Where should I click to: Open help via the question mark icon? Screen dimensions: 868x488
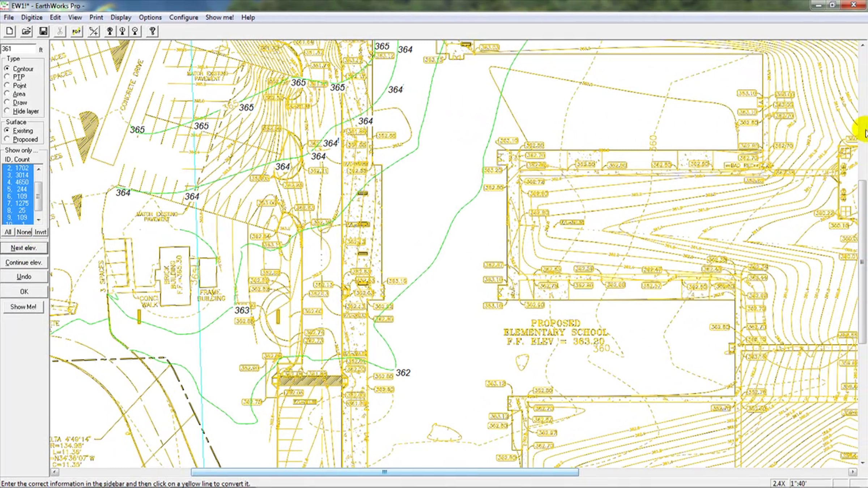152,31
